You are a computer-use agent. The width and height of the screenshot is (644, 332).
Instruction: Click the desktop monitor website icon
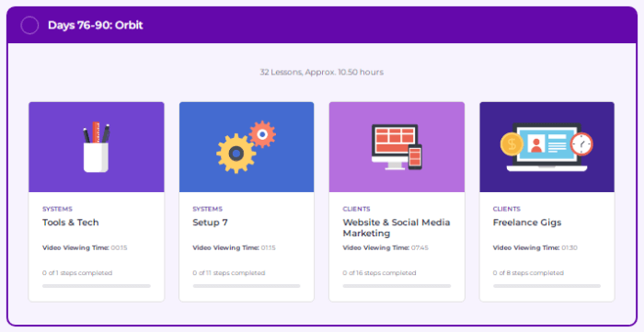(395, 146)
